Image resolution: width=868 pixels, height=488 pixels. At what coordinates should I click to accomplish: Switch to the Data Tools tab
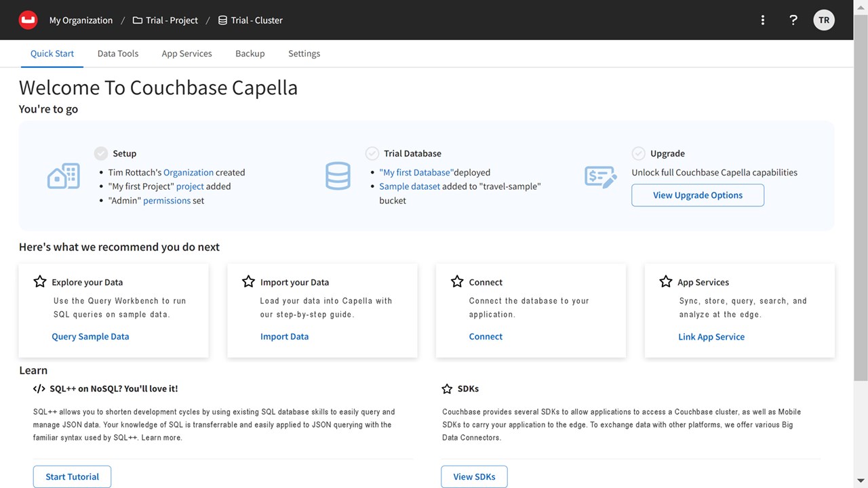118,54
